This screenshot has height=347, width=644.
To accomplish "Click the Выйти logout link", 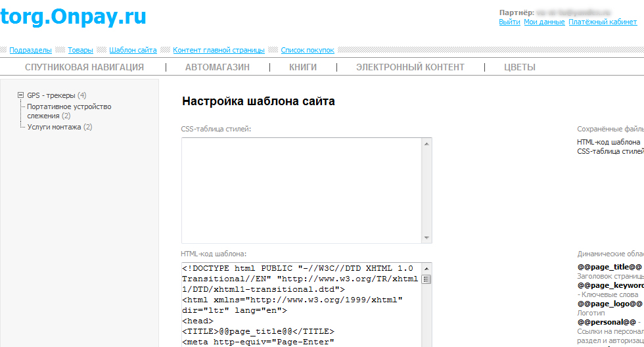I will [x=509, y=22].
